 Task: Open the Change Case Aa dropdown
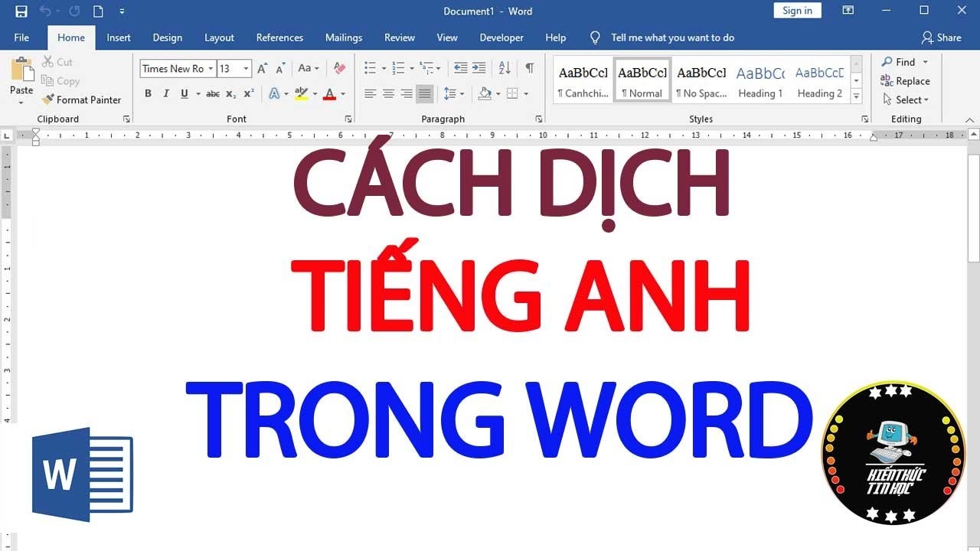(x=309, y=68)
